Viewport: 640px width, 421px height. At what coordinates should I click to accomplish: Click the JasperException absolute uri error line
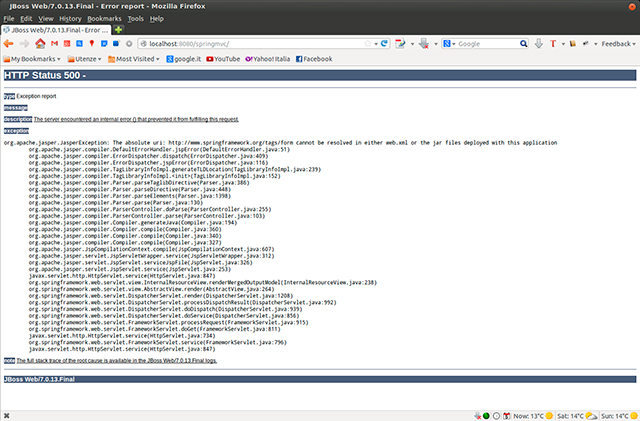click(280, 143)
